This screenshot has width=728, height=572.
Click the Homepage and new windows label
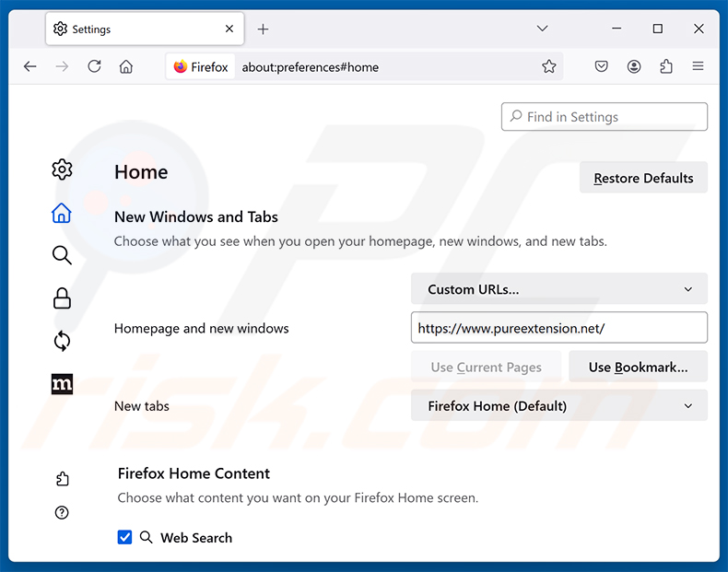(202, 329)
